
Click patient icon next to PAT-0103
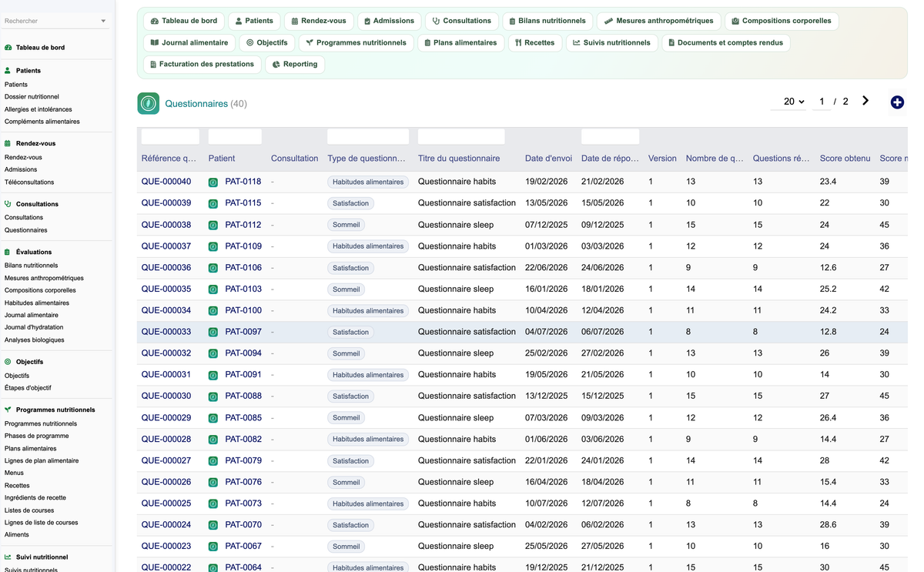point(213,289)
